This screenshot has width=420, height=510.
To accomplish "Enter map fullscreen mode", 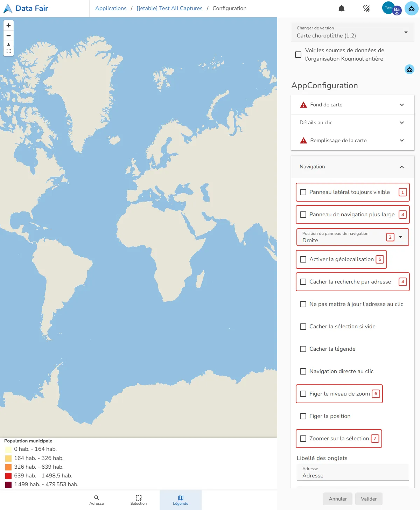I will click(8, 51).
